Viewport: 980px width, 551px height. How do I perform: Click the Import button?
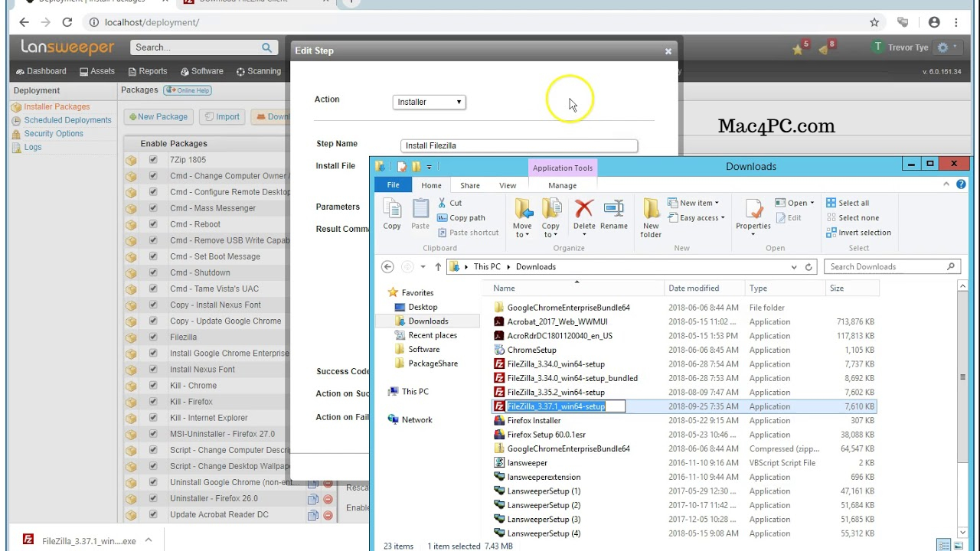pyautogui.click(x=221, y=117)
